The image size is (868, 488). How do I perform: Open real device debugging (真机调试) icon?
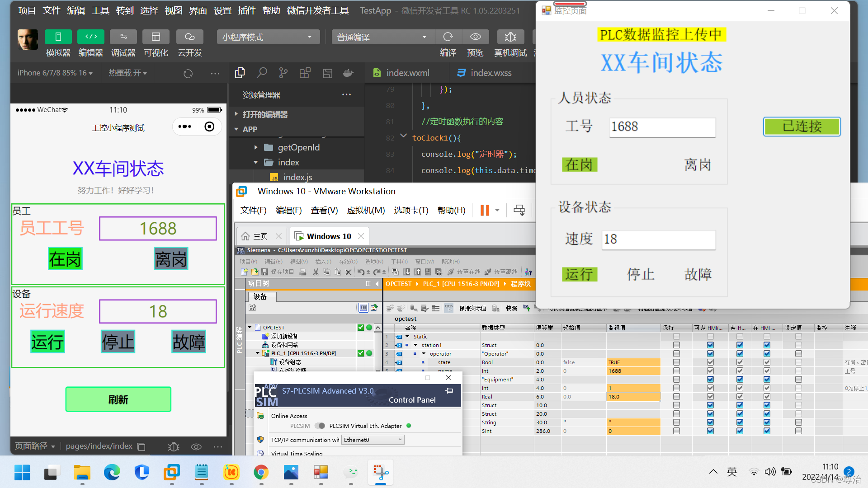510,37
